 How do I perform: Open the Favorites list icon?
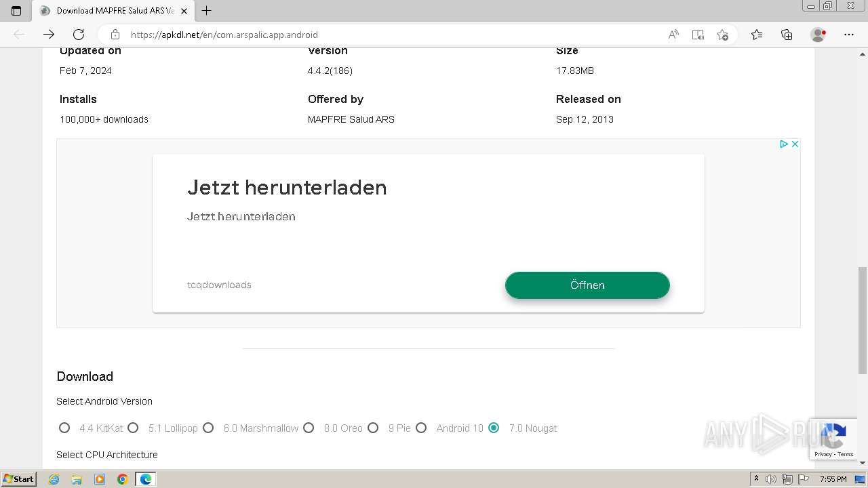click(757, 35)
